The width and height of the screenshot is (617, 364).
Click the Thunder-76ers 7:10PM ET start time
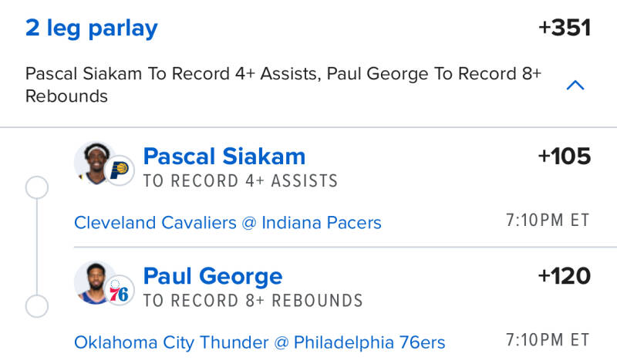[548, 340]
